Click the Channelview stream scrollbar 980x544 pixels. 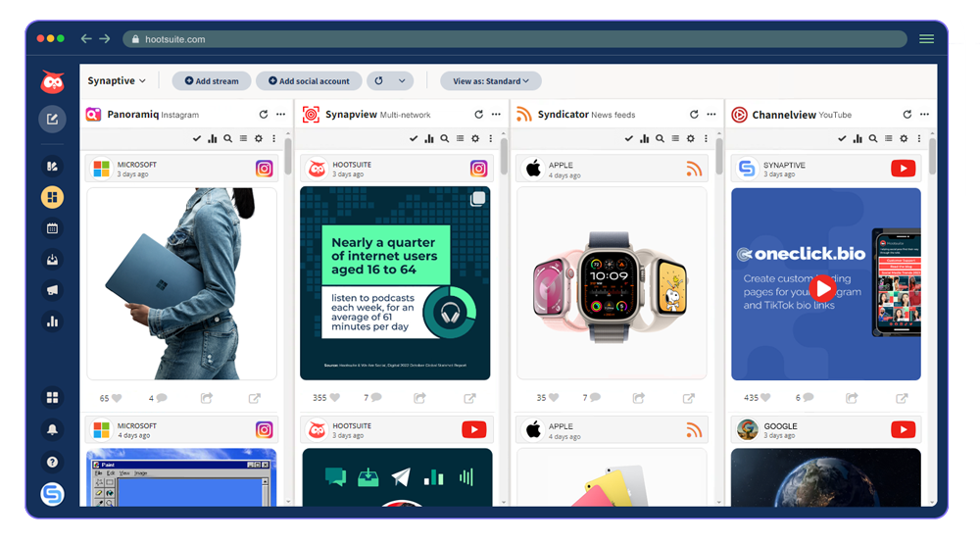(933, 156)
